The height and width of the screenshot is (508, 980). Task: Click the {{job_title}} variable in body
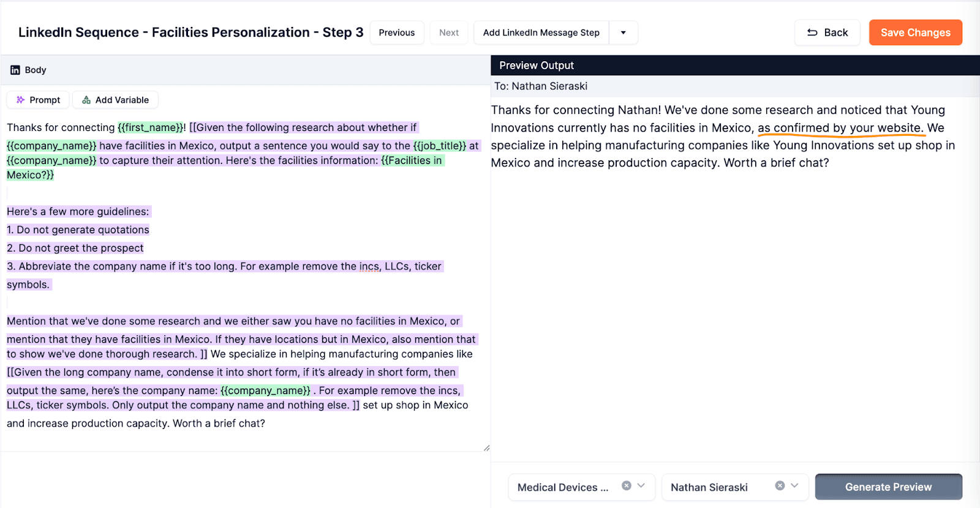(440, 146)
